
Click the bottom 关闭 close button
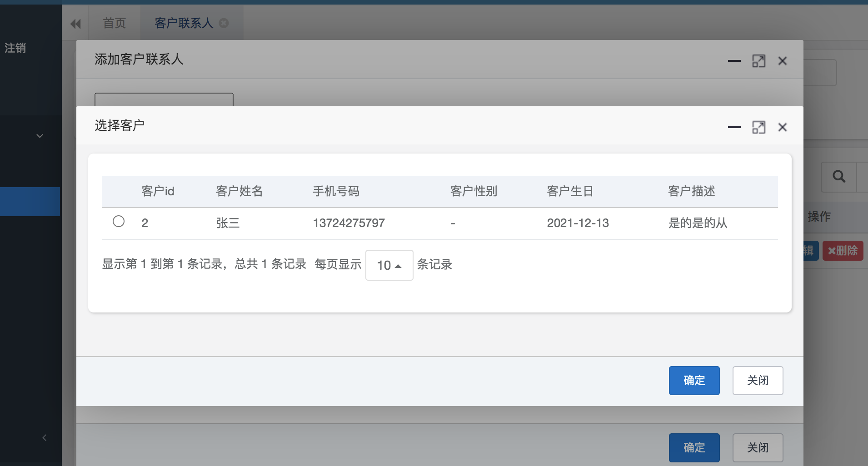point(757,447)
